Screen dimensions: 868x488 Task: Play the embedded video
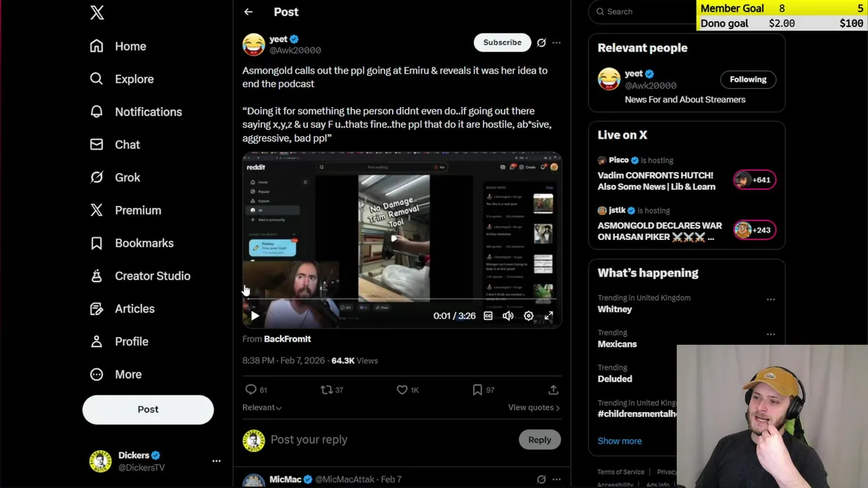[254, 316]
